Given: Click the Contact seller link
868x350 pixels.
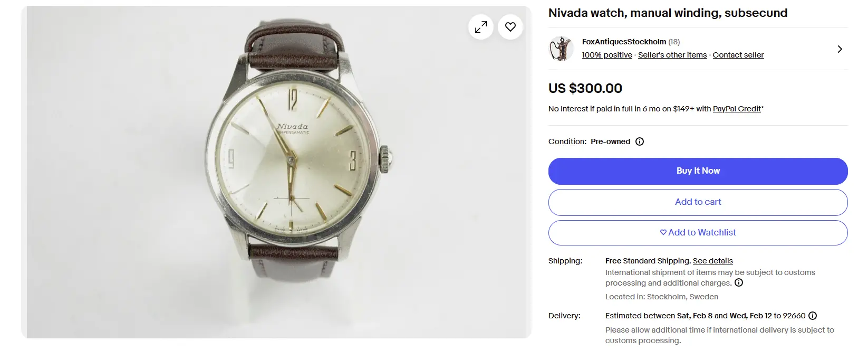Looking at the screenshot, I should 738,55.
